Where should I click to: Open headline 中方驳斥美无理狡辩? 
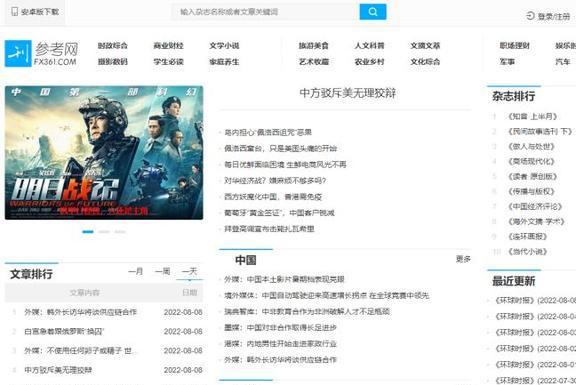pos(348,93)
